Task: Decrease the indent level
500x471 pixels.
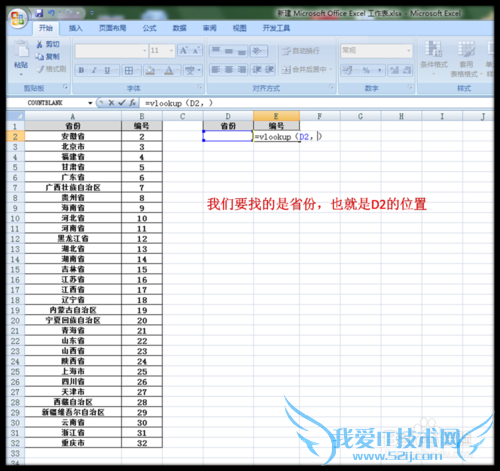Action: [x=257, y=69]
